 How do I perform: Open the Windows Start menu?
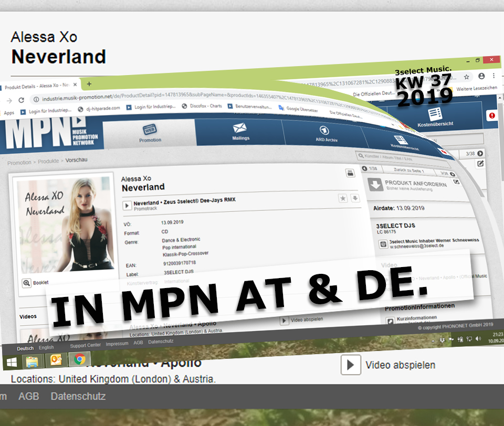point(12,363)
